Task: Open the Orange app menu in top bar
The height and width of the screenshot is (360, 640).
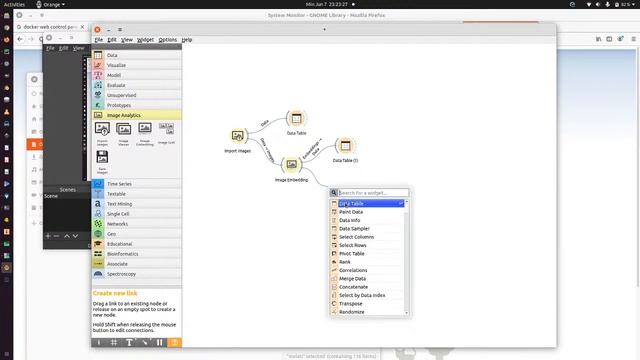Action: point(51,4)
